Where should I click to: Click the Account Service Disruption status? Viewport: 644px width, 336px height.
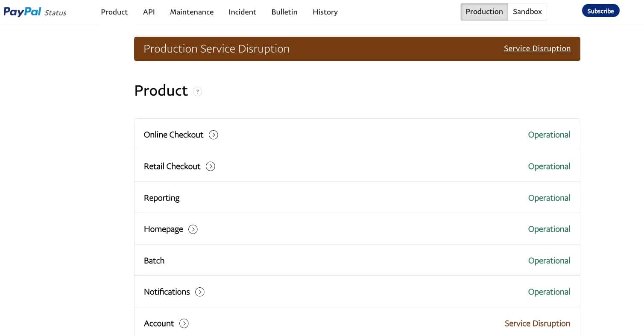tap(537, 324)
